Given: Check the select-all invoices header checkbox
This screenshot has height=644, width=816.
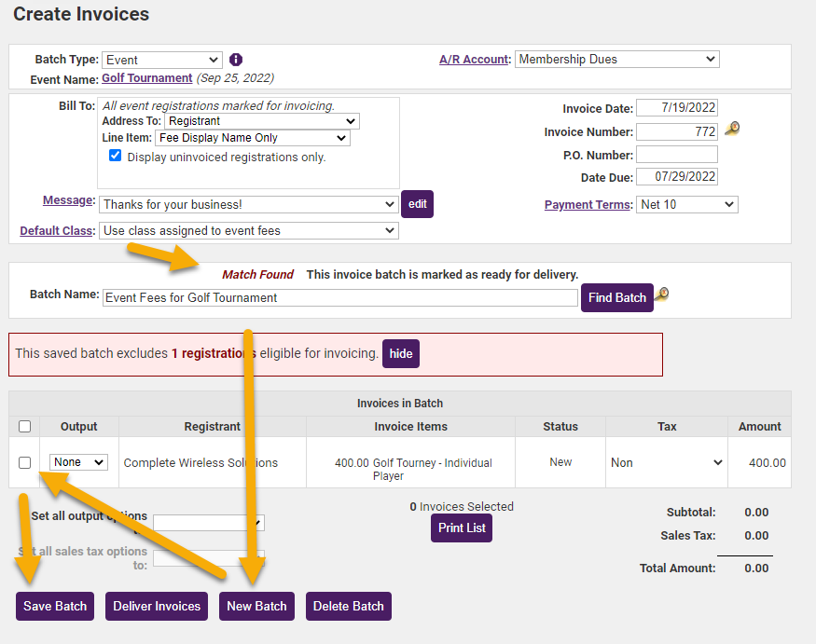Looking at the screenshot, I should (25, 426).
